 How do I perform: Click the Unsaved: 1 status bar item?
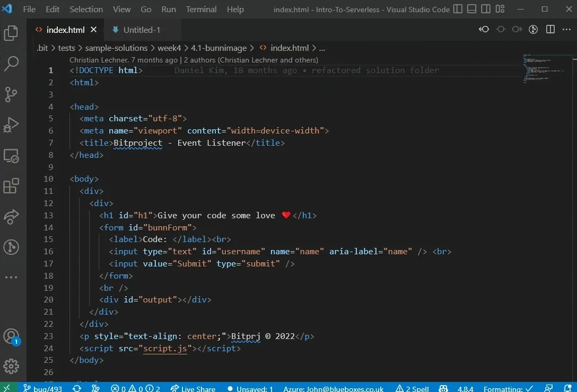[250, 388]
